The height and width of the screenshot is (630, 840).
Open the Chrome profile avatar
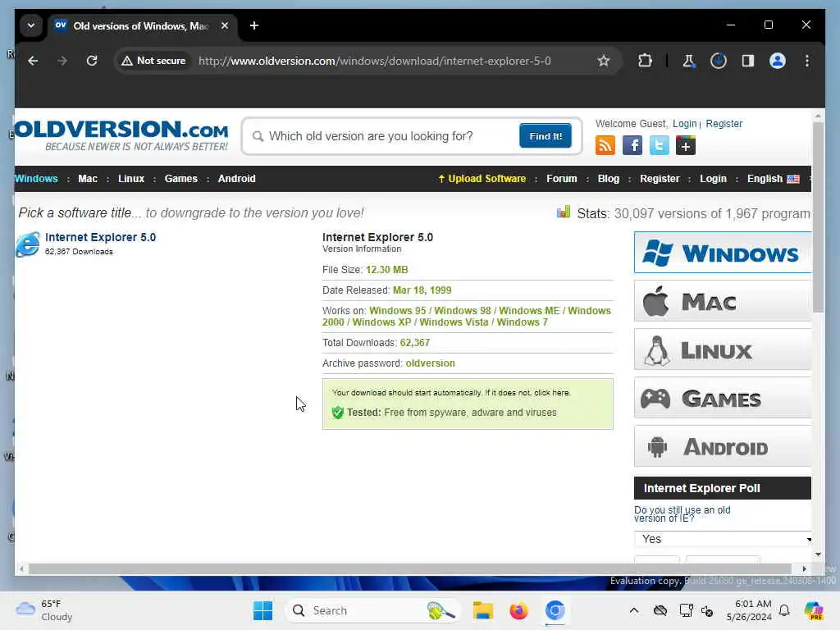coord(778,61)
